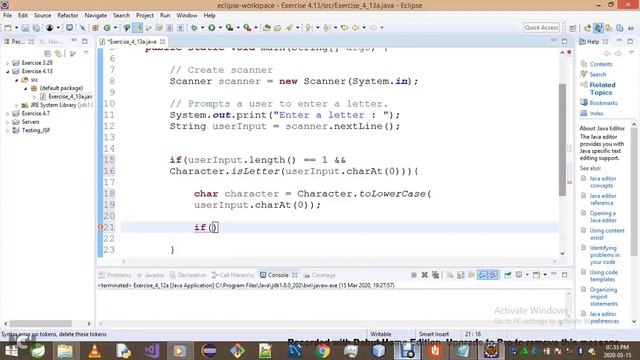Open Using code templates help link

click(603, 276)
